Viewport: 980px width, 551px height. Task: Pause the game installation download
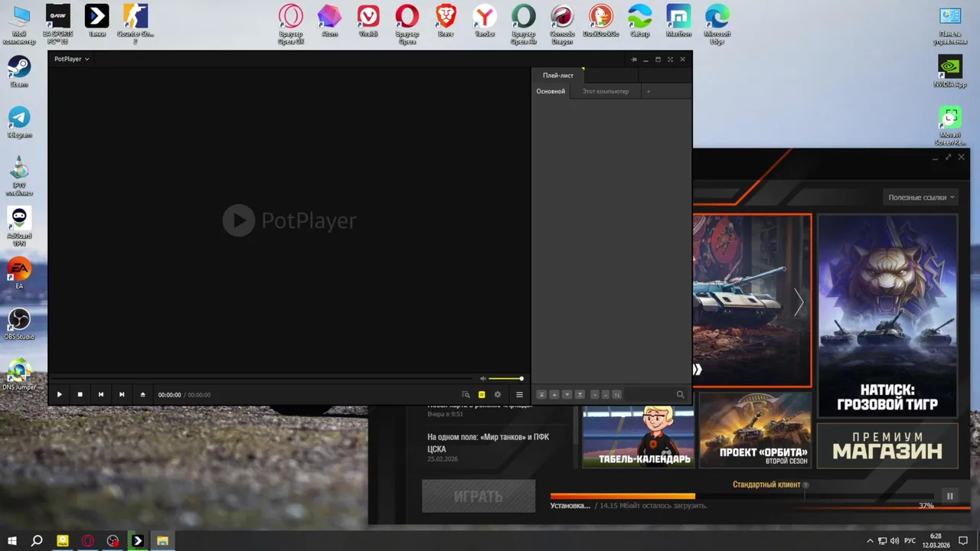pyautogui.click(x=949, y=496)
